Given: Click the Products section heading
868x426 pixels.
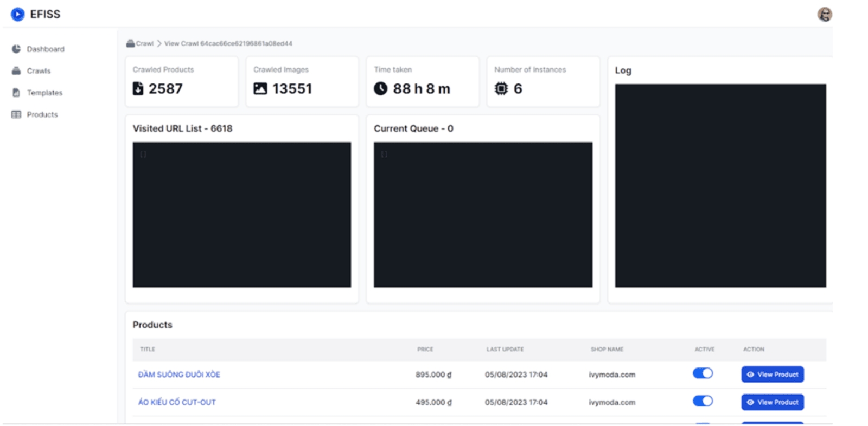Looking at the screenshot, I should pyautogui.click(x=152, y=325).
